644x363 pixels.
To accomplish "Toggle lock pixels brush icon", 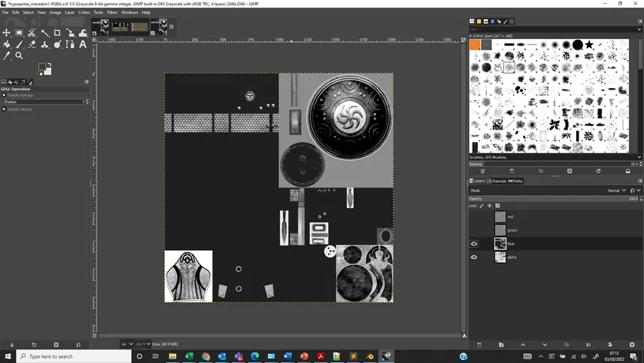I will [x=481, y=206].
